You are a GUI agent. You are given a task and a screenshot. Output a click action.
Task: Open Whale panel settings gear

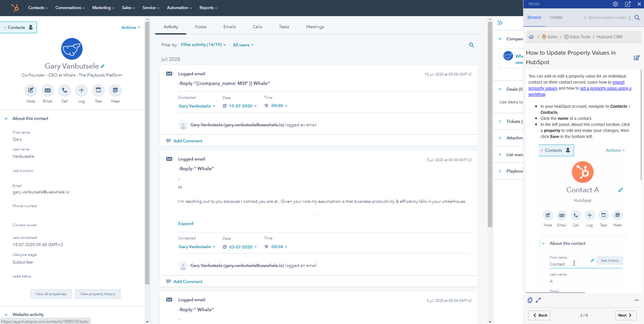(616, 4)
